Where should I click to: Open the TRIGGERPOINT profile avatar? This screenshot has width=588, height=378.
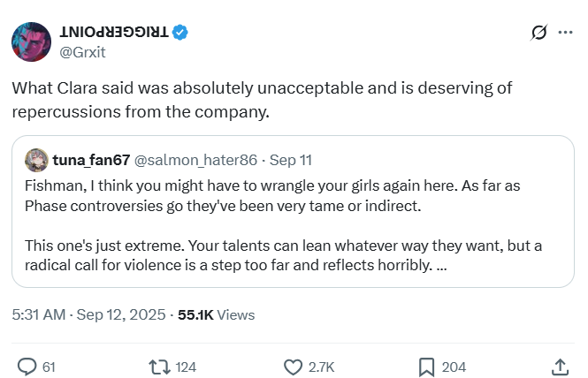(x=31, y=42)
